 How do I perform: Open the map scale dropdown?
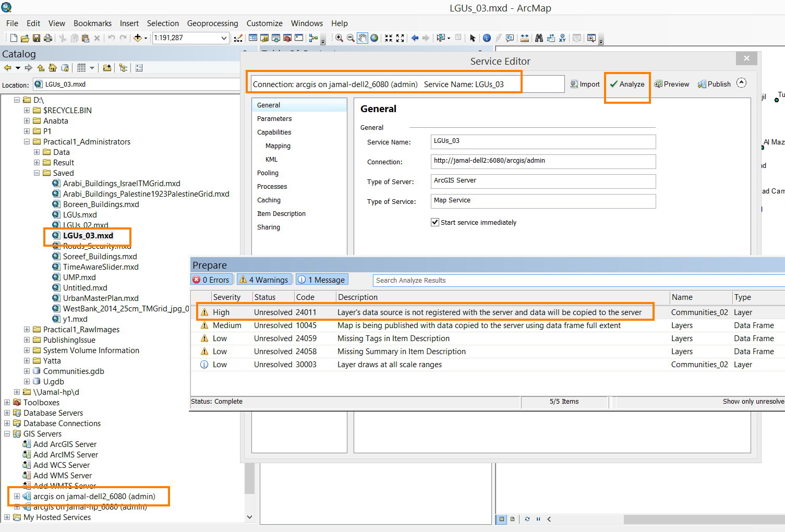pyautogui.click(x=224, y=38)
